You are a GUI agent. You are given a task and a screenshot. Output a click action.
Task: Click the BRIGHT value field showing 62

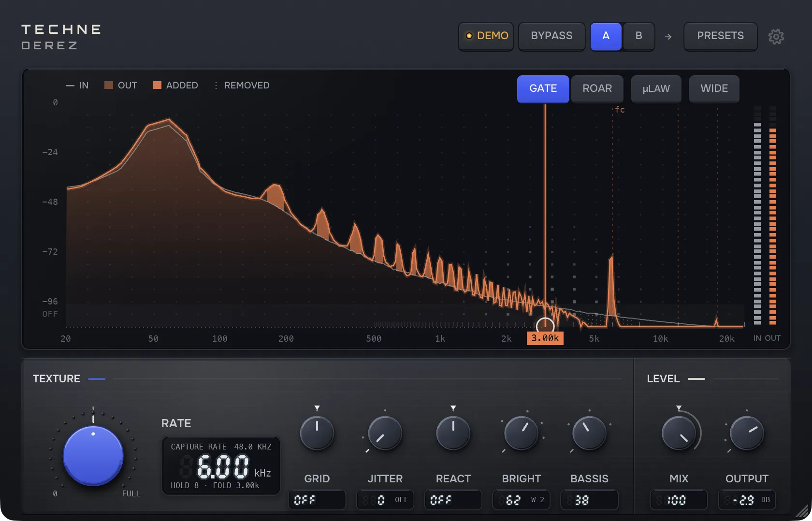coord(521,500)
